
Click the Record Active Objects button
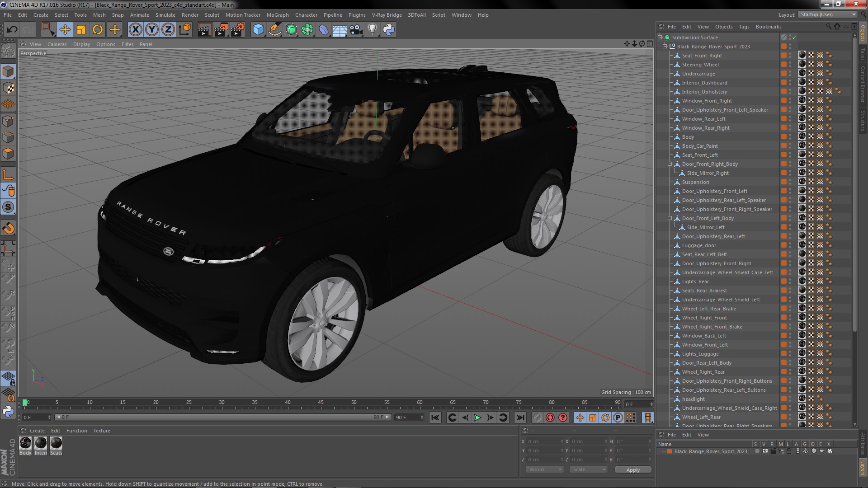(537, 418)
